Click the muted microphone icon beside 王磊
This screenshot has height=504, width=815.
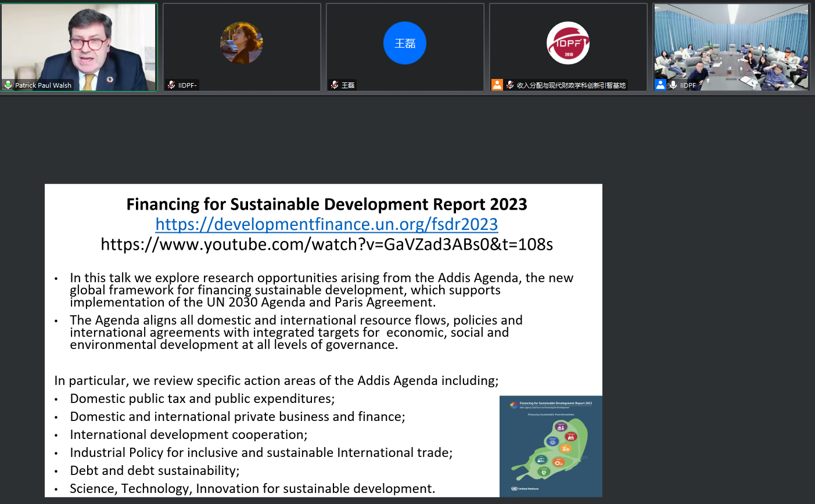coord(335,85)
